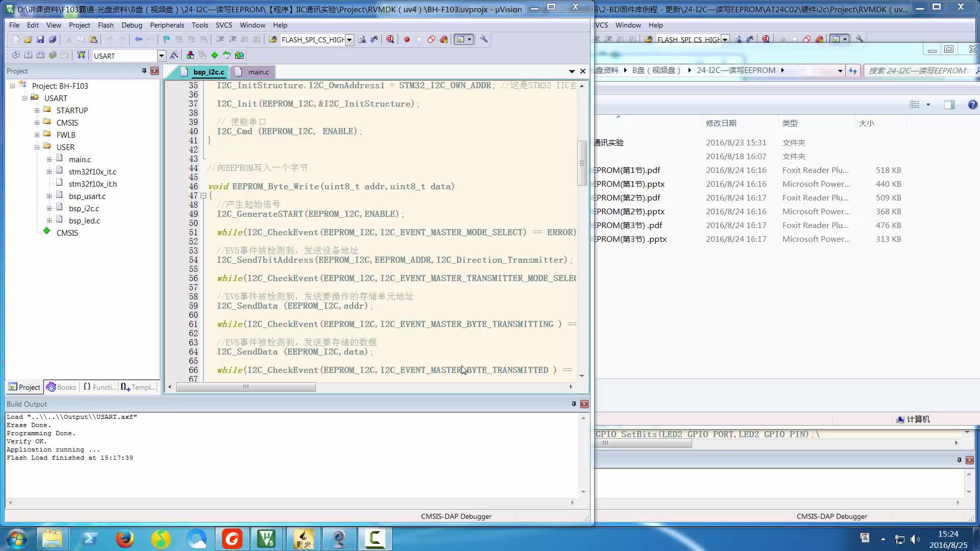Click the right µVision horizontal scrollbar thumb
The width and height of the screenshot is (980, 551).
pos(643,443)
